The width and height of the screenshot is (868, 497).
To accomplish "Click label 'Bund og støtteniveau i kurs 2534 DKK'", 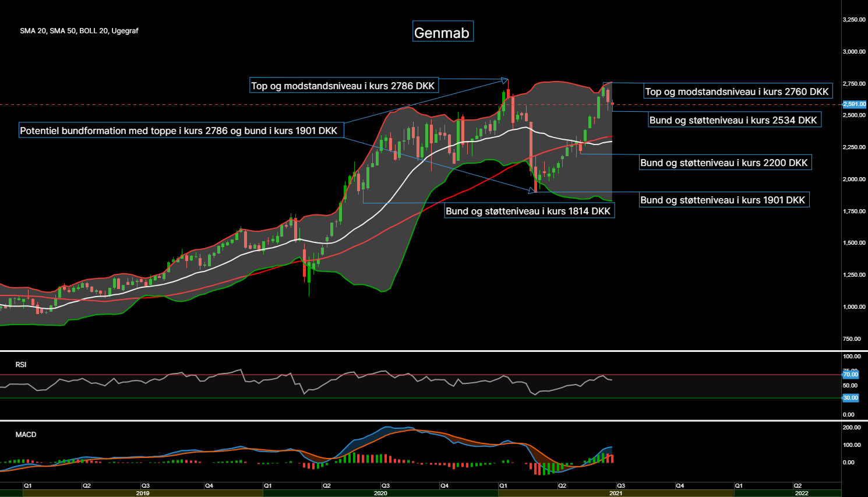I will pyautogui.click(x=734, y=120).
